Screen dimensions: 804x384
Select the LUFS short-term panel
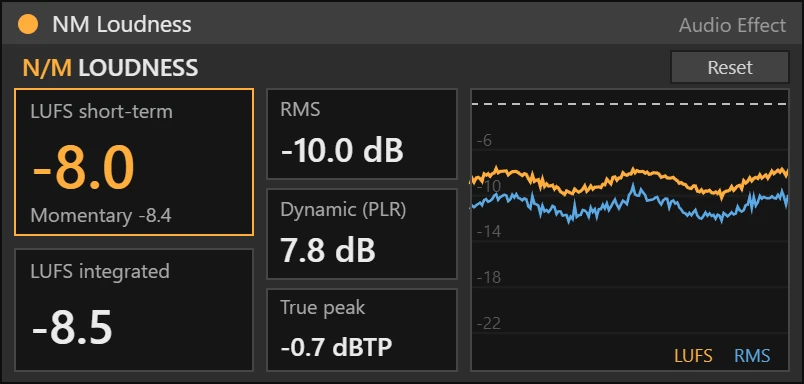[134, 162]
